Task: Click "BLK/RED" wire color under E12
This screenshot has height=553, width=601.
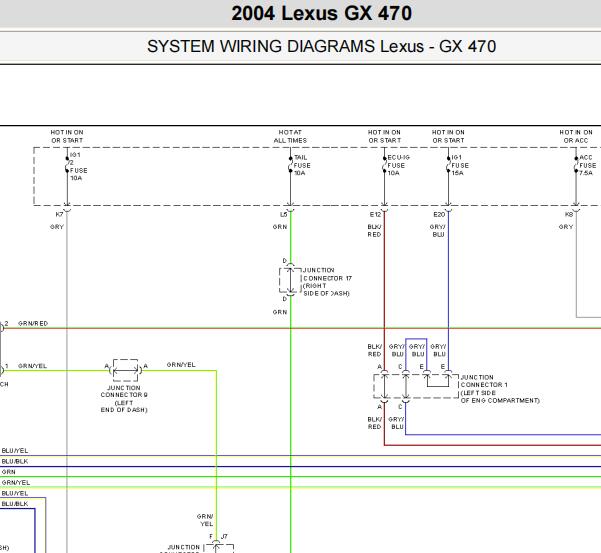Action: (x=374, y=231)
